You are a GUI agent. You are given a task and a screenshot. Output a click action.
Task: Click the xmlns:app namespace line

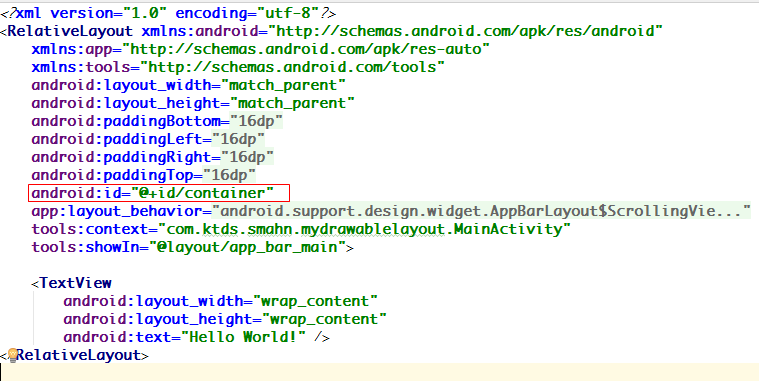[x=261, y=49]
